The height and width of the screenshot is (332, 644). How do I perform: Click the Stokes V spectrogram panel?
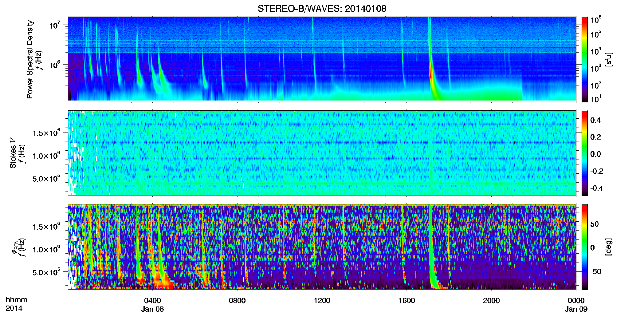322,153
